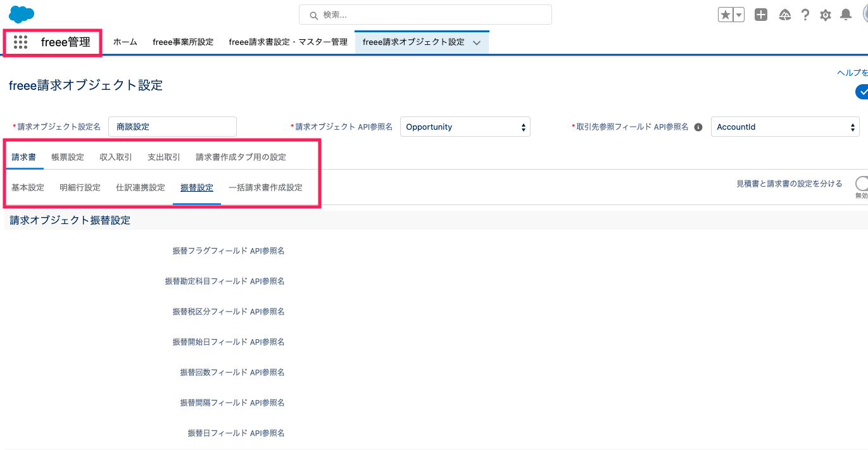Open the Notifications bell icon
The height and width of the screenshot is (450, 868).
(x=846, y=15)
